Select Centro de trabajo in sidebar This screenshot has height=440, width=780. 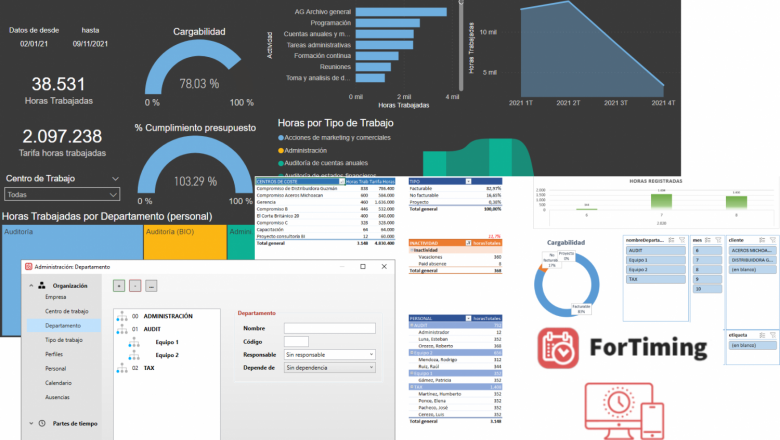66,311
